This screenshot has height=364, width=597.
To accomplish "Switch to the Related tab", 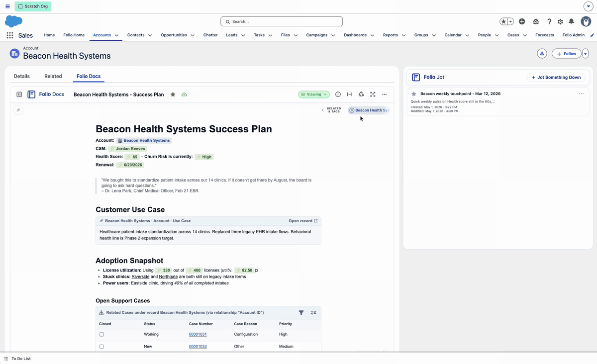I will click(53, 76).
